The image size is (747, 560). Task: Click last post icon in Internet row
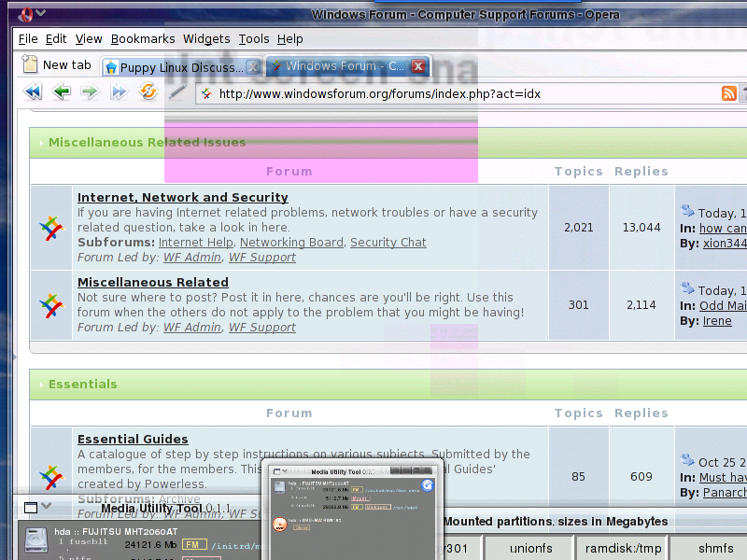coord(687,210)
